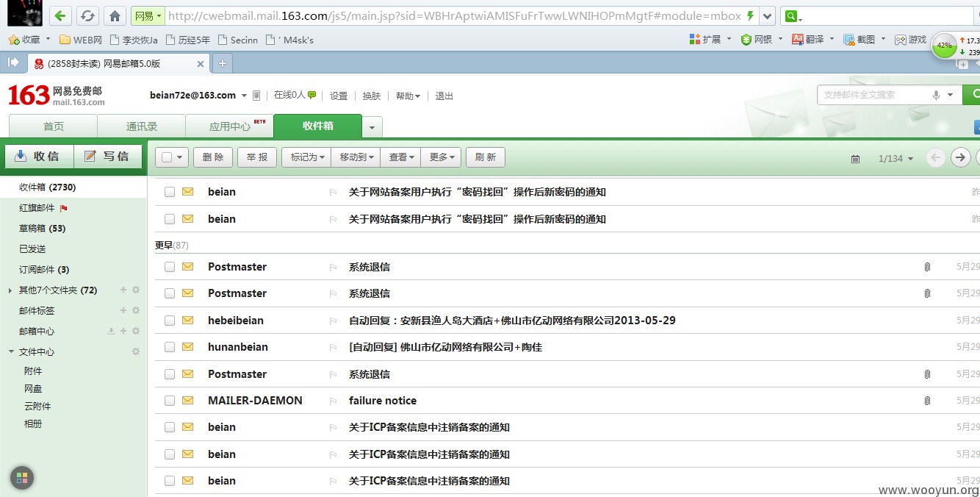Collapse the 文件中心 section
Screen dimensions: 980x497
tap(11, 352)
